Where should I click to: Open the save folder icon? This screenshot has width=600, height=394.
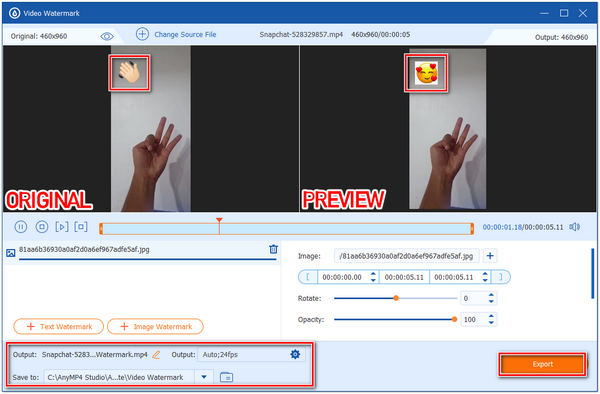227,377
